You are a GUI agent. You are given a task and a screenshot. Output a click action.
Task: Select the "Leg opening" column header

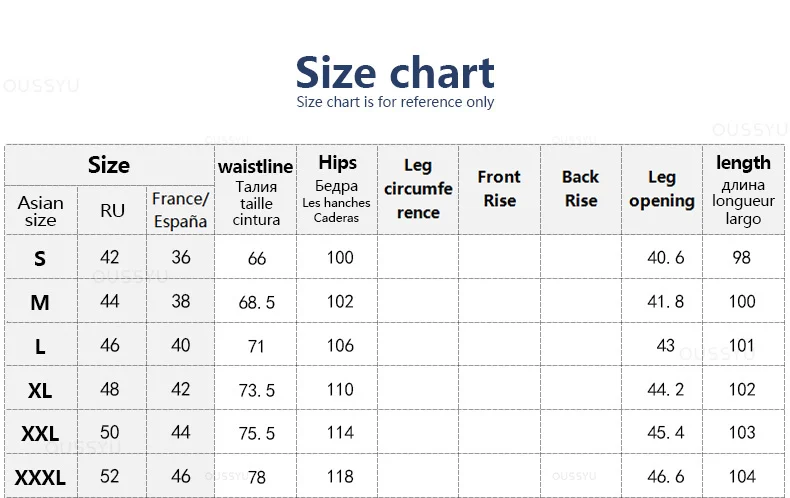click(662, 189)
